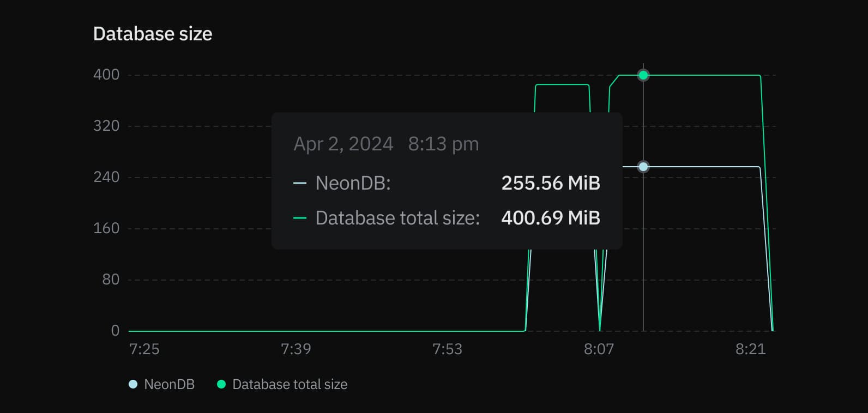Select the green data point at 400

point(643,75)
